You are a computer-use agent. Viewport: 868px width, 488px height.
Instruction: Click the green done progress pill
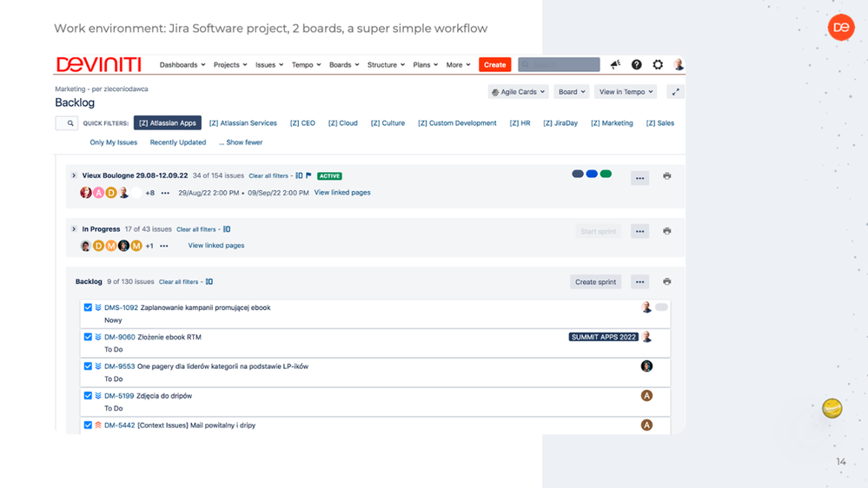point(606,174)
